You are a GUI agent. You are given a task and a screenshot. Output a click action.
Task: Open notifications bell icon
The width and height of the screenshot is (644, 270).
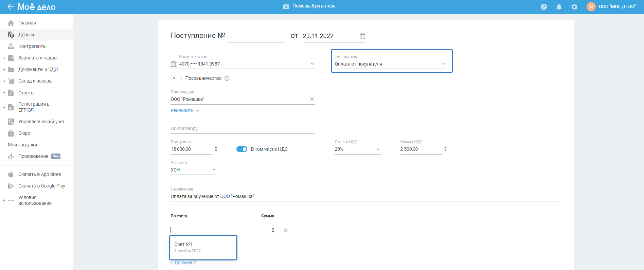(x=559, y=7)
